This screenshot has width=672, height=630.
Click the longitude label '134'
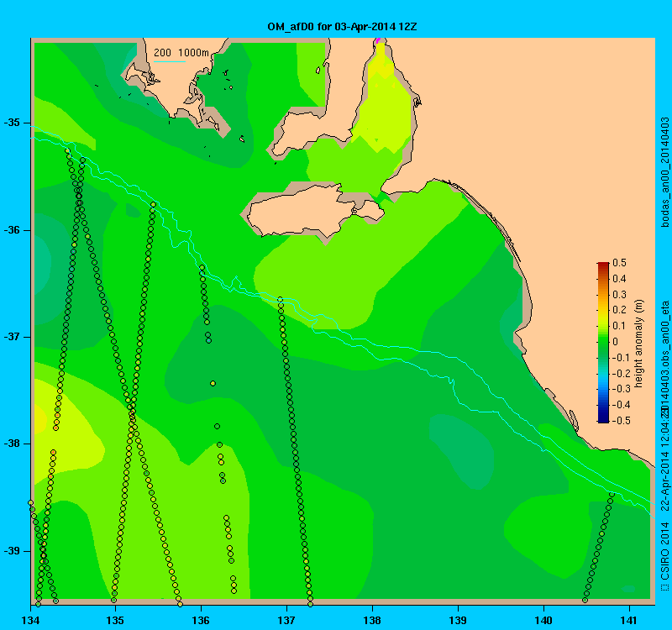[x=30, y=619]
